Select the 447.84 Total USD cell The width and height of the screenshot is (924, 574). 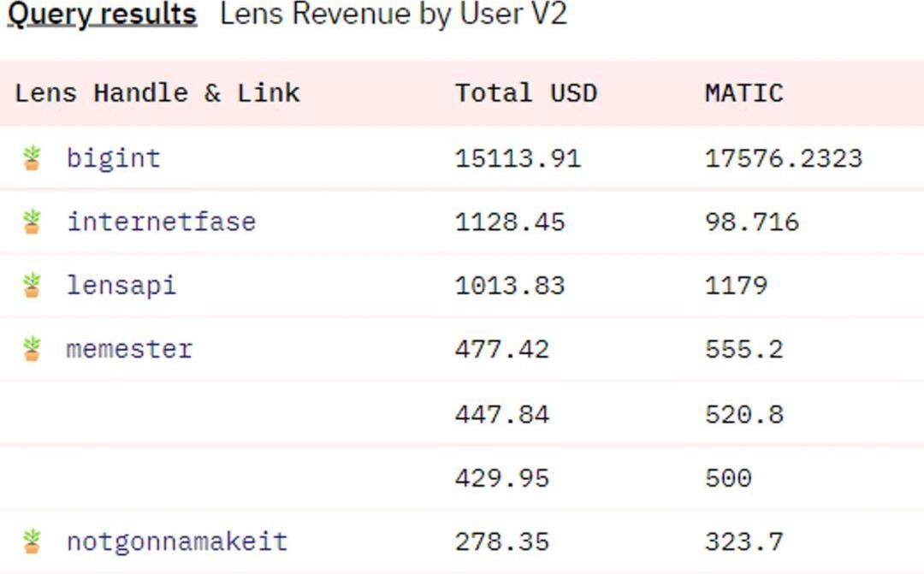point(501,414)
